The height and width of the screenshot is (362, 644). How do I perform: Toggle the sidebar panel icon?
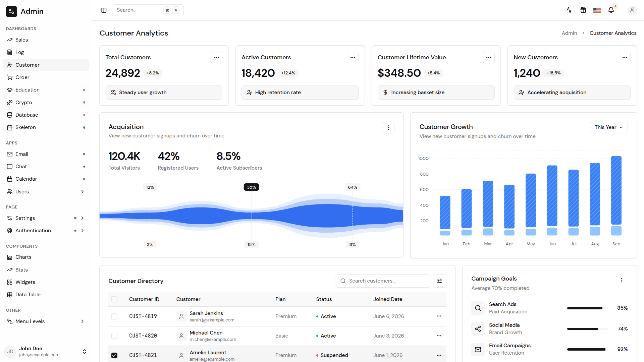[104, 10]
